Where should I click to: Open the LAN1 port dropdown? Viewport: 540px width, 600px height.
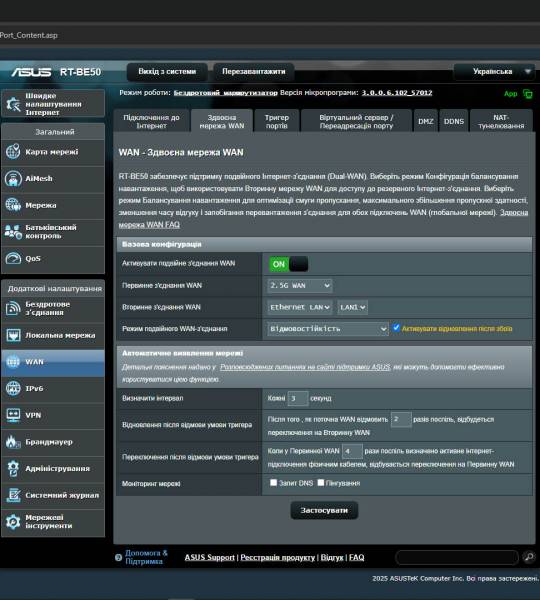click(x=352, y=307)
